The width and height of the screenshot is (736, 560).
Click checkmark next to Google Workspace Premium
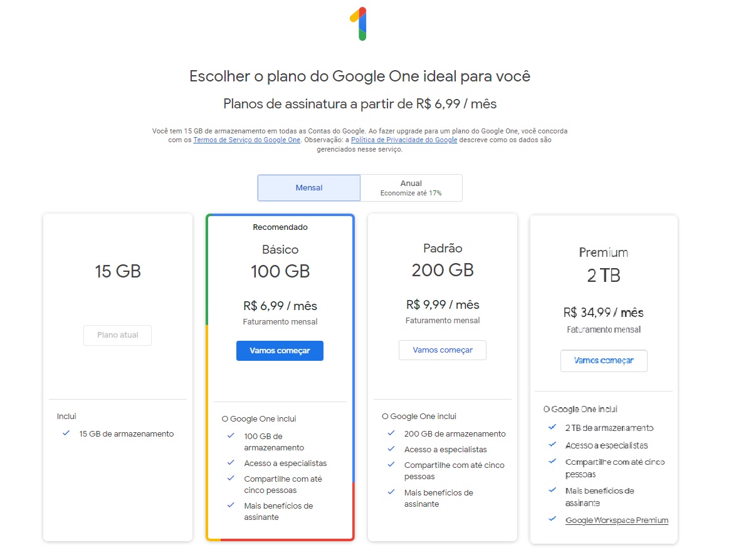[x=552, y=519]
